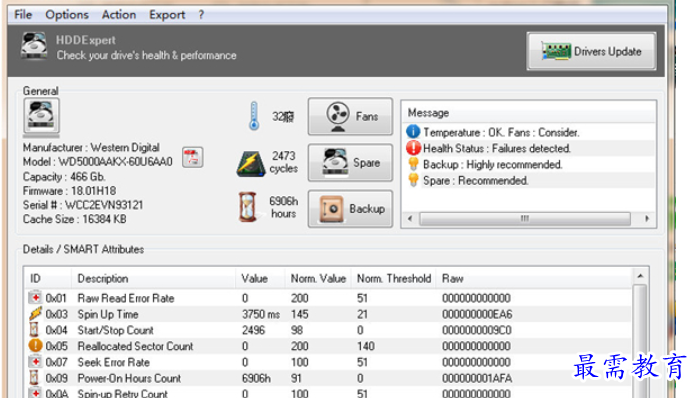695x398 pixels.
Task: Click the HDDExpert logo in the header
Action: (34, 46)
